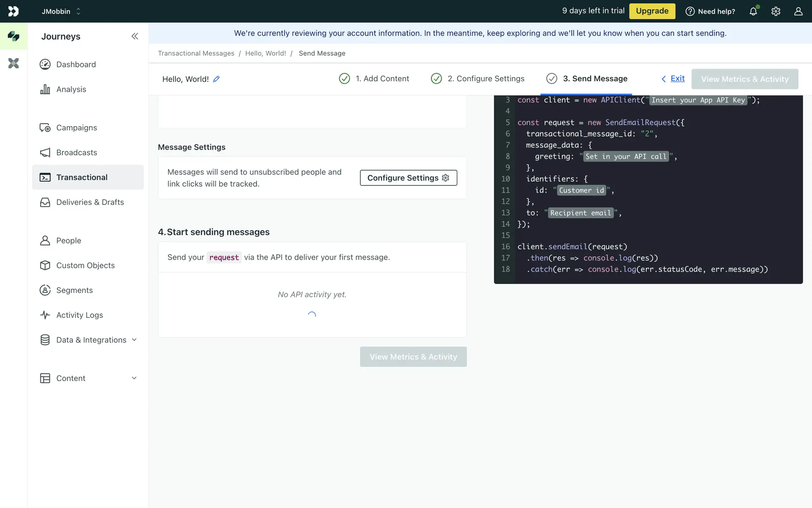Click the Upgrade button

[652, 11]
